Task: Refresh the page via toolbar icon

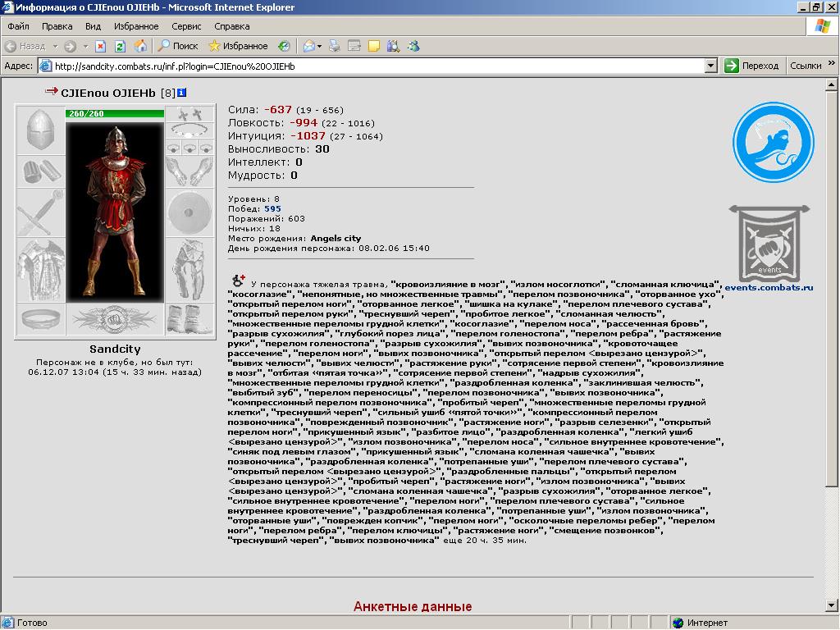Action: [120, 46]
